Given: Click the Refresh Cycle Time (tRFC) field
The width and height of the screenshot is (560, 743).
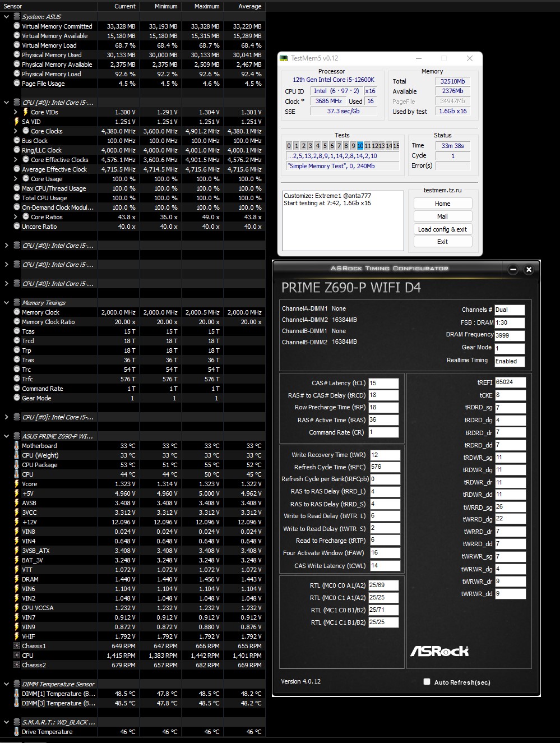Looking at the screenshot, I should click(385, 467).
